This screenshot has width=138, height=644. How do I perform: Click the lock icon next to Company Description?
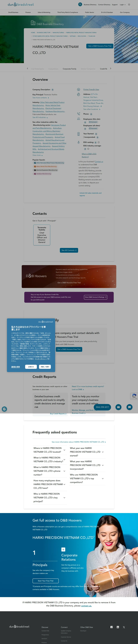pos(53,90)
